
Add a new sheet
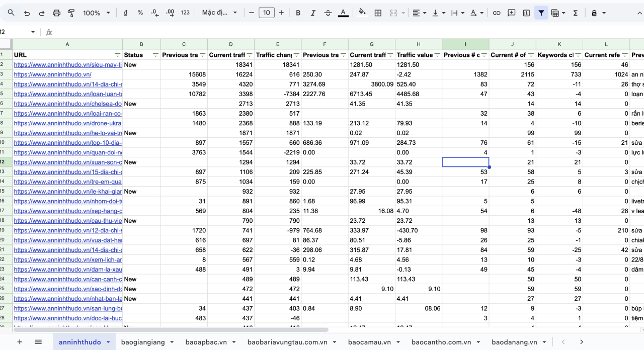20,342
